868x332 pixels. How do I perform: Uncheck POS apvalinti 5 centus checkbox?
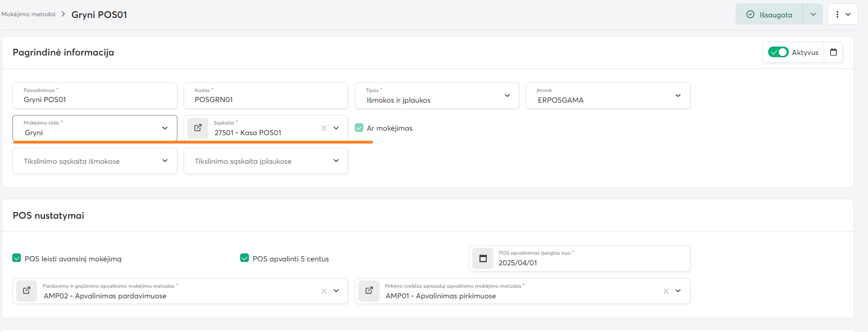[x=244, y=259]
